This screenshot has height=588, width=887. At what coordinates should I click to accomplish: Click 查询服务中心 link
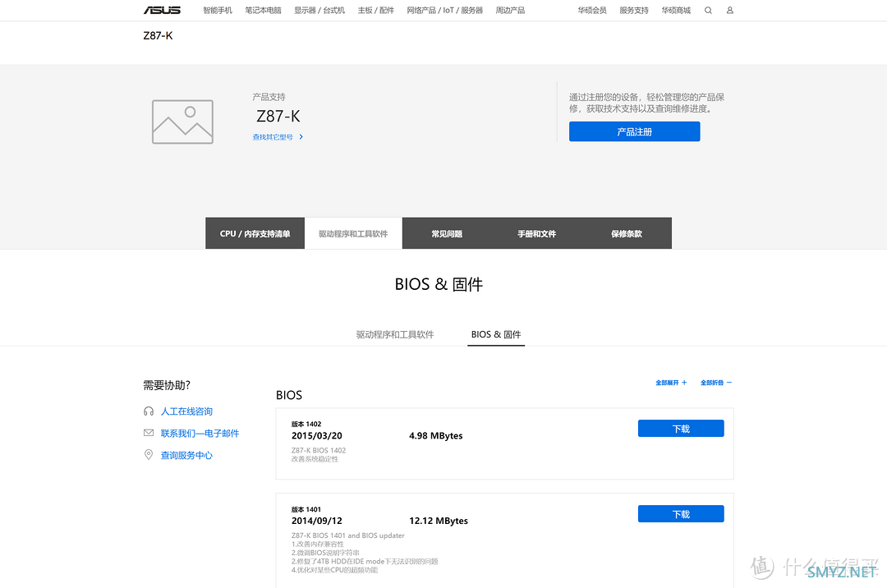pos(186,455)
